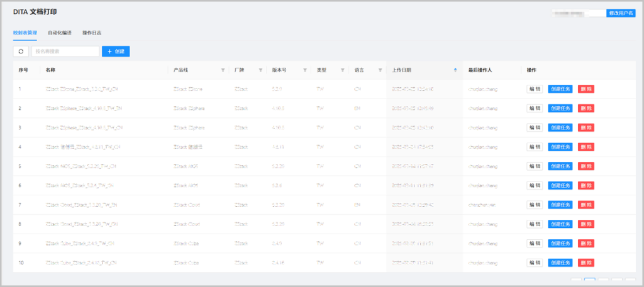This screenshot has height=287, width=644.
Task: Open the 类型 column filter icon
Action: 343,70
